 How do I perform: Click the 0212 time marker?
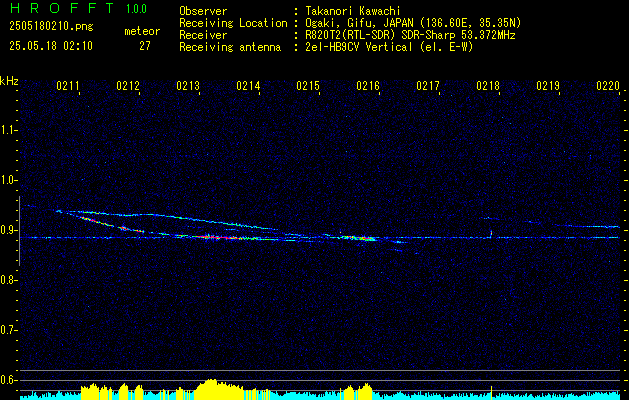[128, 86]
